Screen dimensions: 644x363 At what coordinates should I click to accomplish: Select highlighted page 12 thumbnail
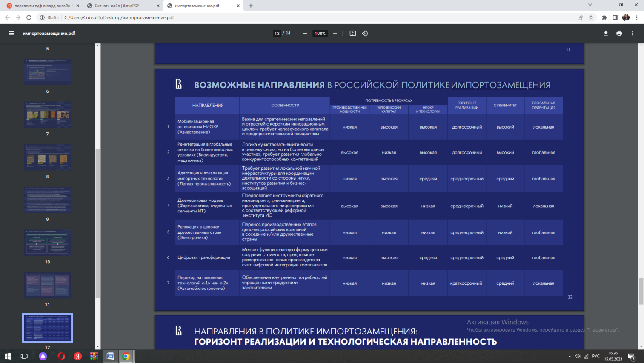[x=47, y=328]
